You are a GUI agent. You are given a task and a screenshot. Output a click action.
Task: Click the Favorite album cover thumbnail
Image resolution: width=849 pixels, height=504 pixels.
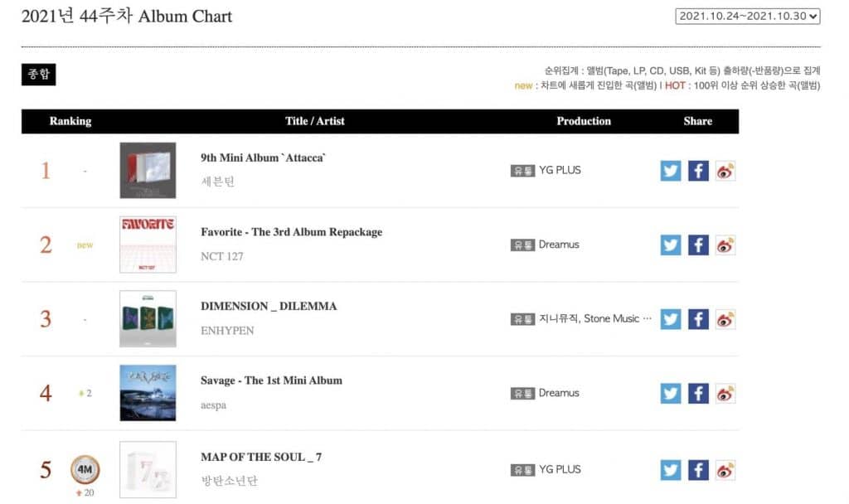(148, 245)
